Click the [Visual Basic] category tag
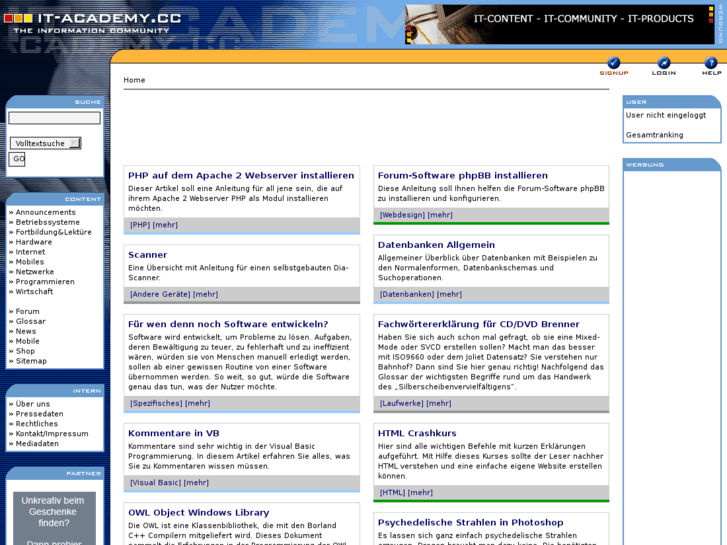The height and width of the screenshot is (545, 727). pos(155,483)
